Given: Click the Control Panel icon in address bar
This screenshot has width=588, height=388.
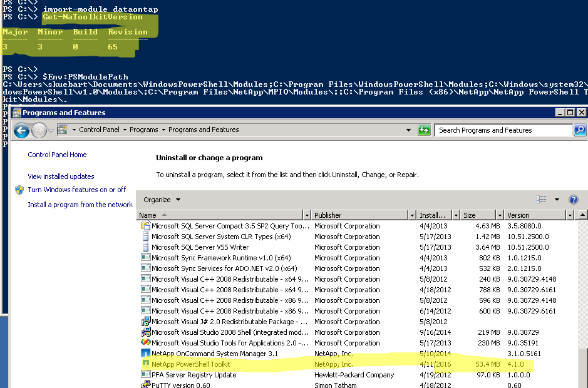Looking at the screenshot, I should point(62,130).
